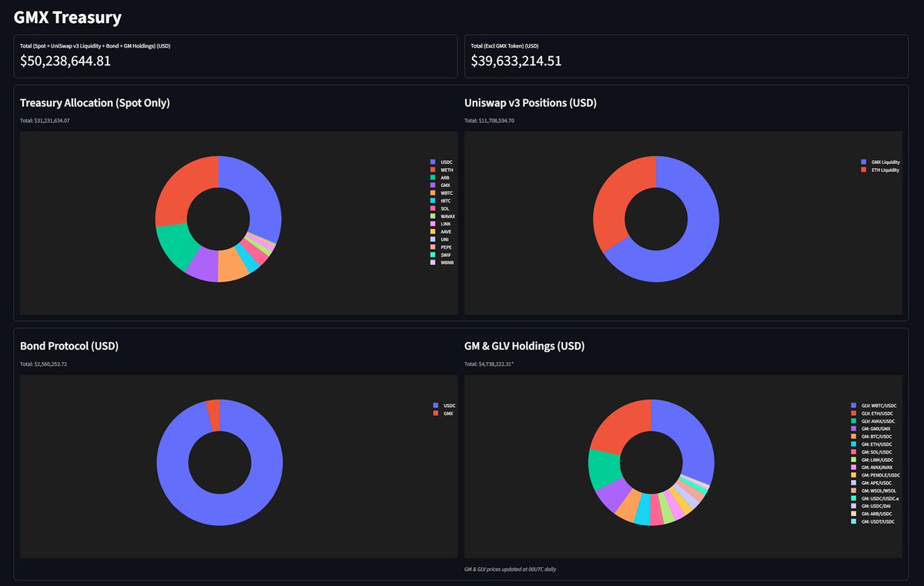Click large blue USDC slice in Bond Protocol donut

[x=219, y=508]
